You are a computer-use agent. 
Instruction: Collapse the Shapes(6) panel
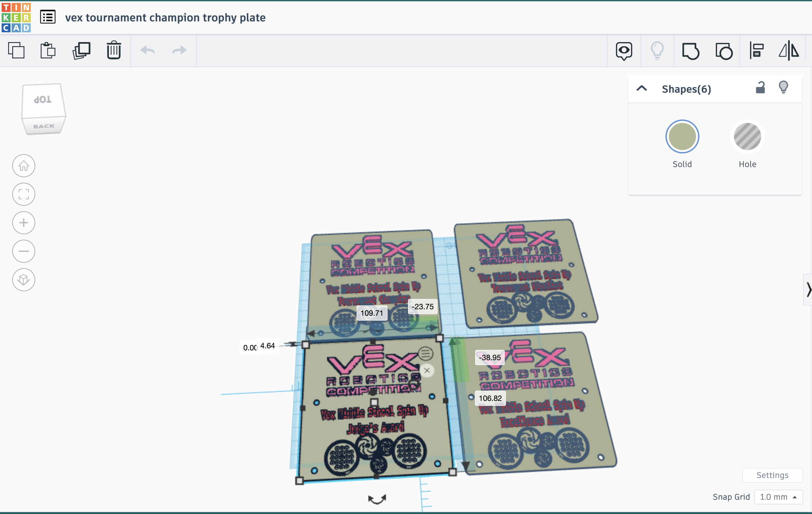tap(642, 89)
